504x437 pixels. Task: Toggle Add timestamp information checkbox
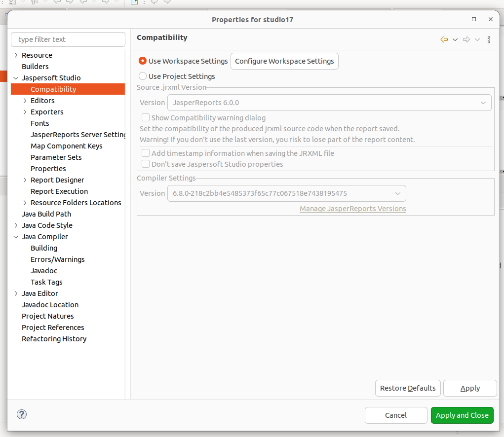pyautogui.click(x=146, y=153)
